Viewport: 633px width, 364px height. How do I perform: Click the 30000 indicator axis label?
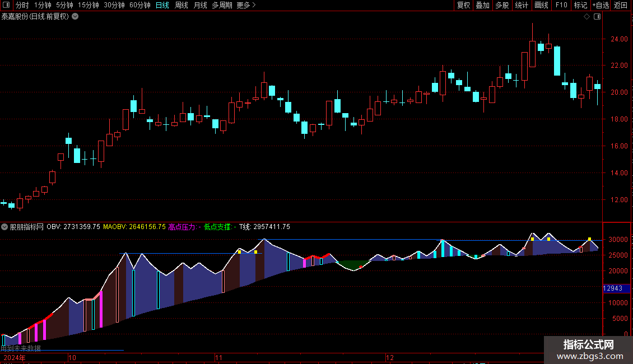[618, 239]
